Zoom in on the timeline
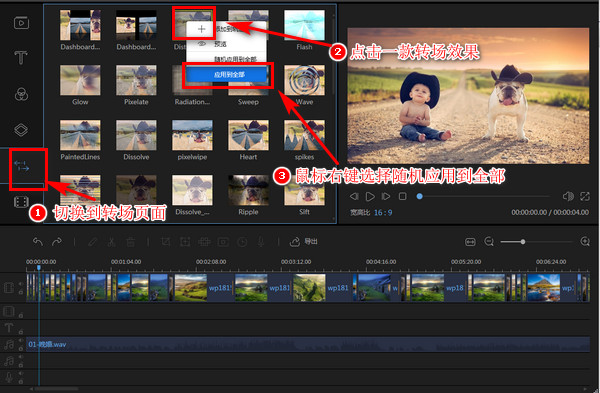The width and height of the screenshot is (600, 393). (x=585, y=241)
